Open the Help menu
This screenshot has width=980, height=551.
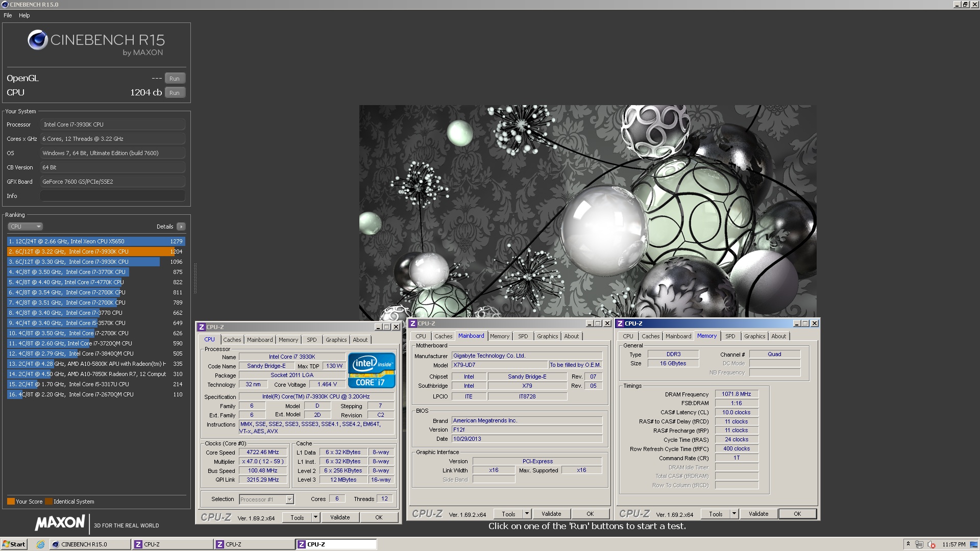coord(24,15)
